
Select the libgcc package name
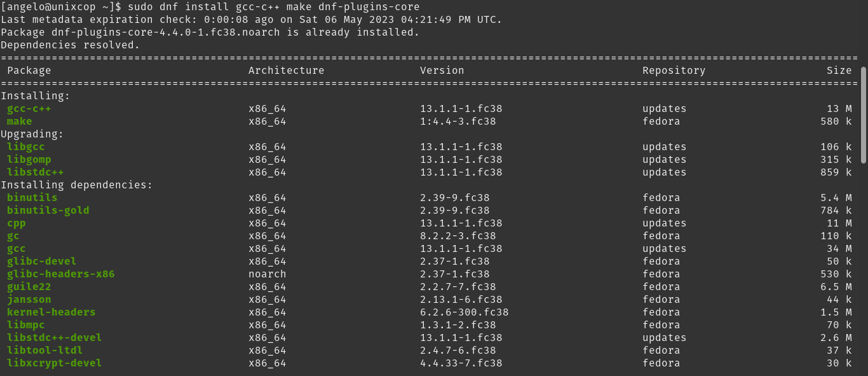pos(26,147)
